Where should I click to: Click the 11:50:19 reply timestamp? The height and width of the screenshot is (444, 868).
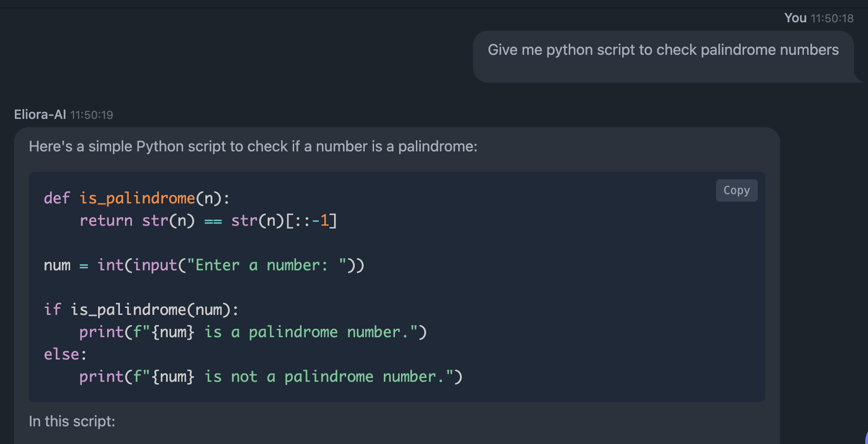(x=92, y=115)
